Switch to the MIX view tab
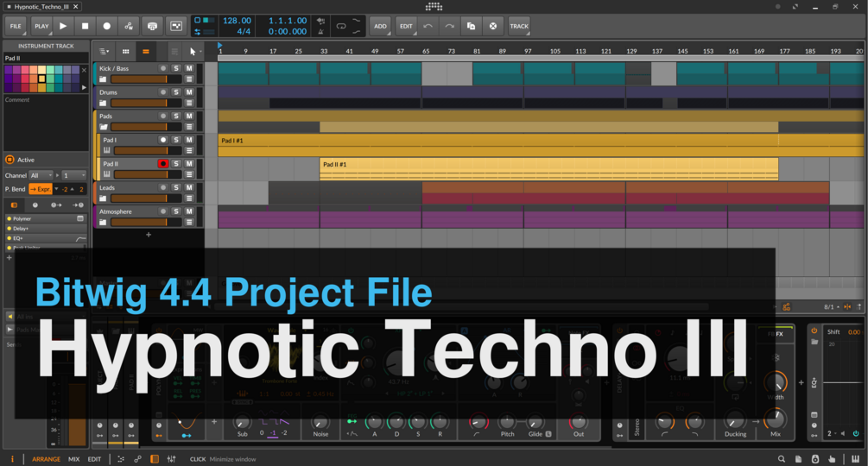 pyautogui.click(x=73, y=459)
